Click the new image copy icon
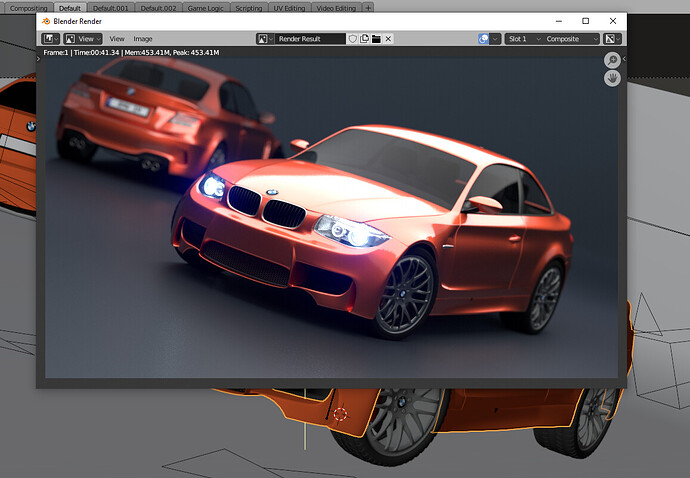The width and height of the screenshot is (690, 478). click(364, 39)
